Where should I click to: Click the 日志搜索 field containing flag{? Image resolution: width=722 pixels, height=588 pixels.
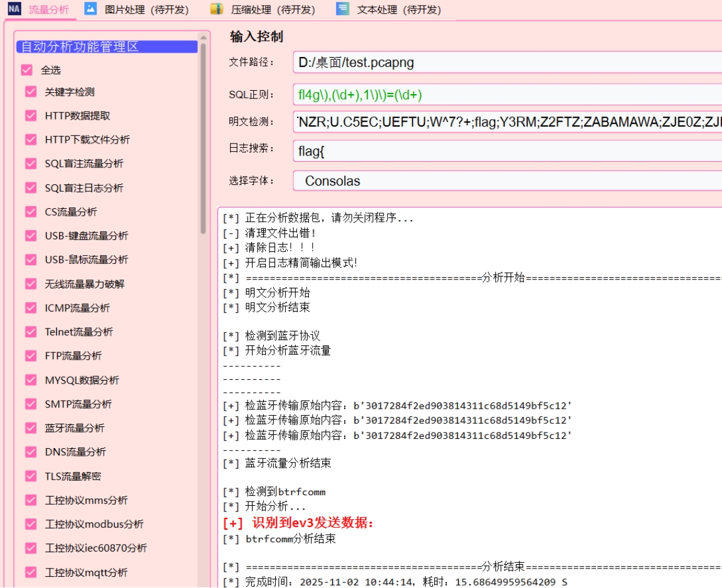[x=506, y=151]
